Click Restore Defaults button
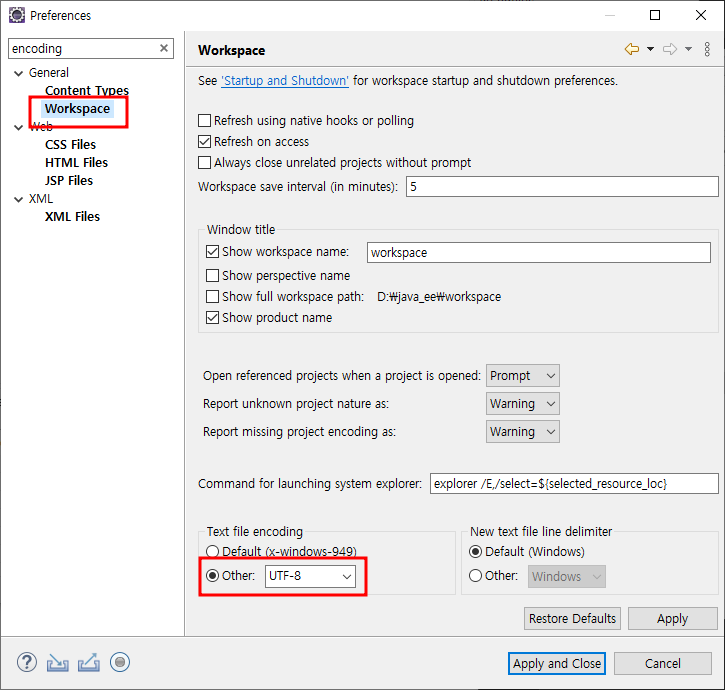Screen dimensions: 725x690 coord(572,618)
